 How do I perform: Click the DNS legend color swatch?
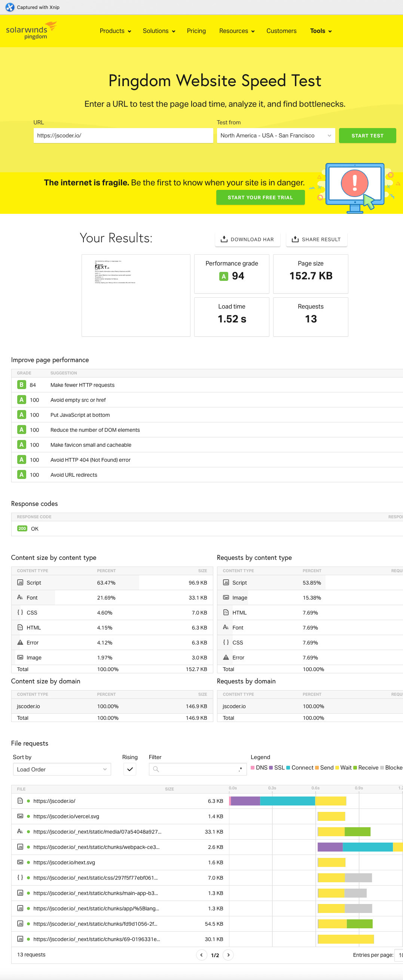[253, 767]
